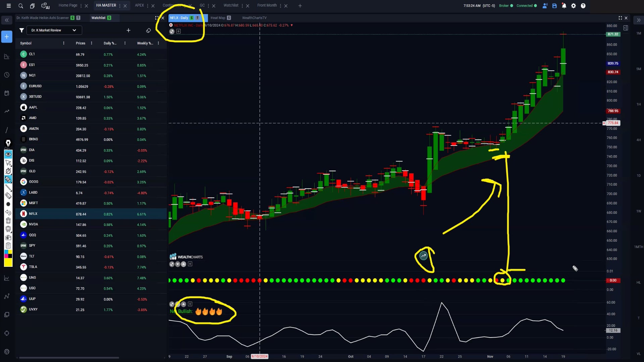Screen dimensions: 644x362
Task: Open the Prices column options menu
Action: (92, 43)
